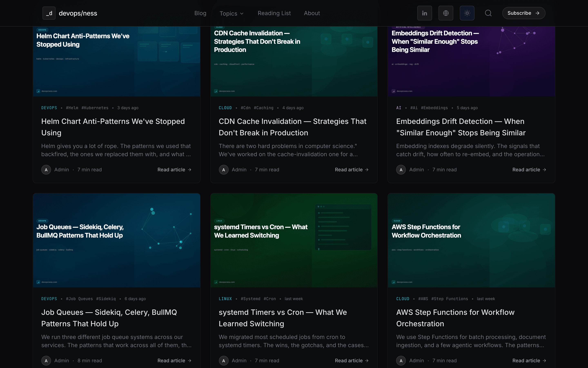Screen dimensions: 588x368
Task: Click the _d site logo icon
Action: [49, 13]
